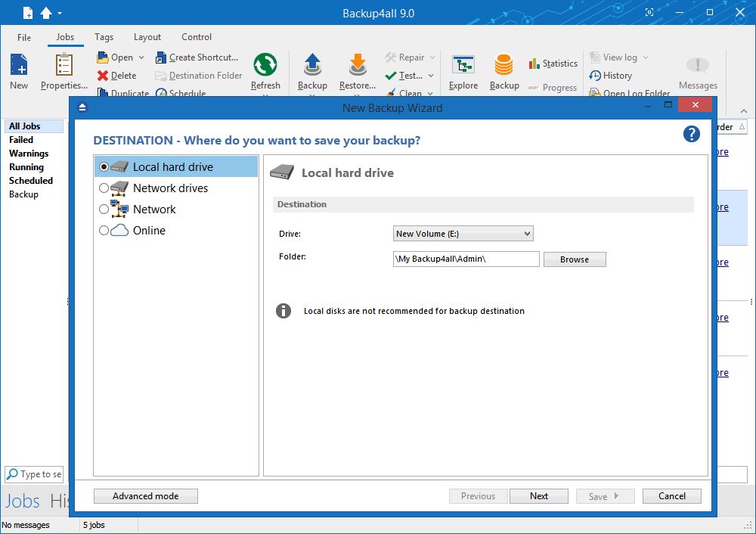Click the blue arrow Backup icon
756x534 pixels.
tap(312, 64)
